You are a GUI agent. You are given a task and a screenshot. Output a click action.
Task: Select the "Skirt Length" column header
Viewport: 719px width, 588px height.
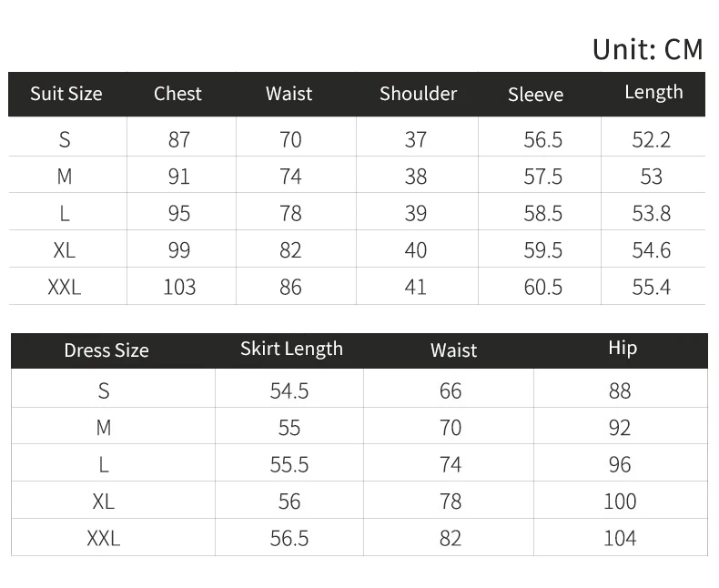291,349
